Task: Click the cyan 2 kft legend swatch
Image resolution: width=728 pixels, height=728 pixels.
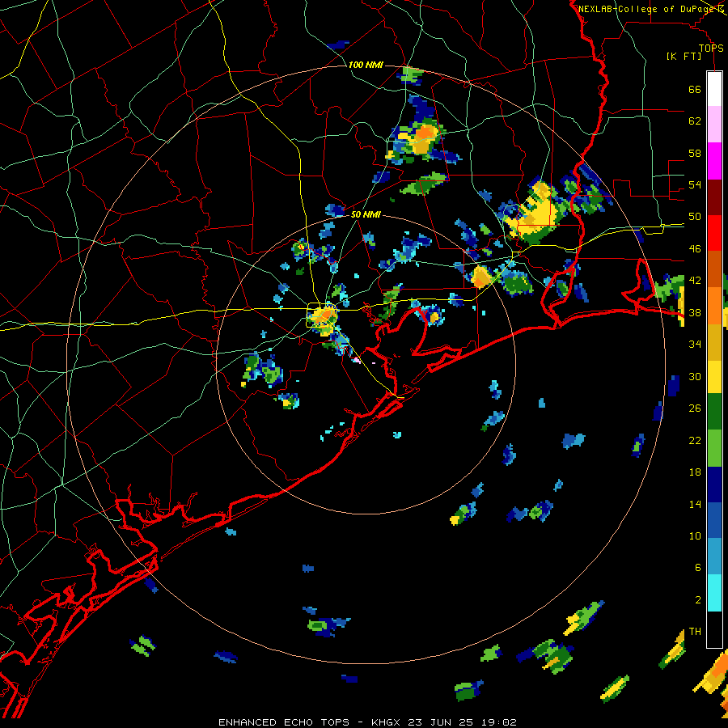Action: pyautogui.click(x=714, y=593)
